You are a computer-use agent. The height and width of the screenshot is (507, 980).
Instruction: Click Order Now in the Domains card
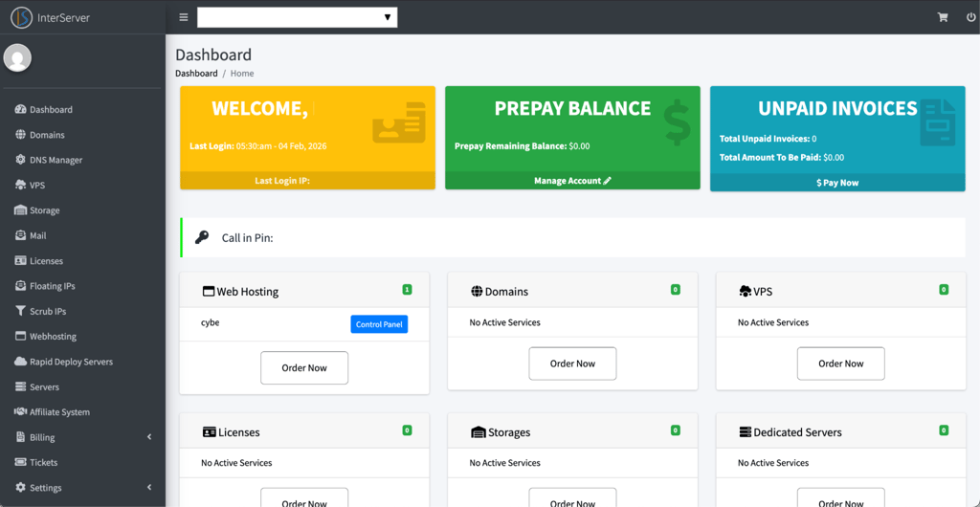(x=572, y=364)
